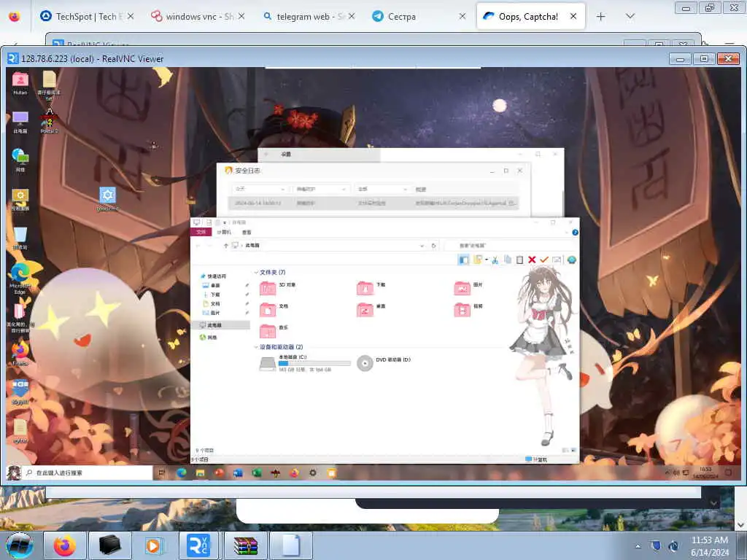Click the rename icon in Explorer toolbar

pyautogui.click(x=557, y=260)
